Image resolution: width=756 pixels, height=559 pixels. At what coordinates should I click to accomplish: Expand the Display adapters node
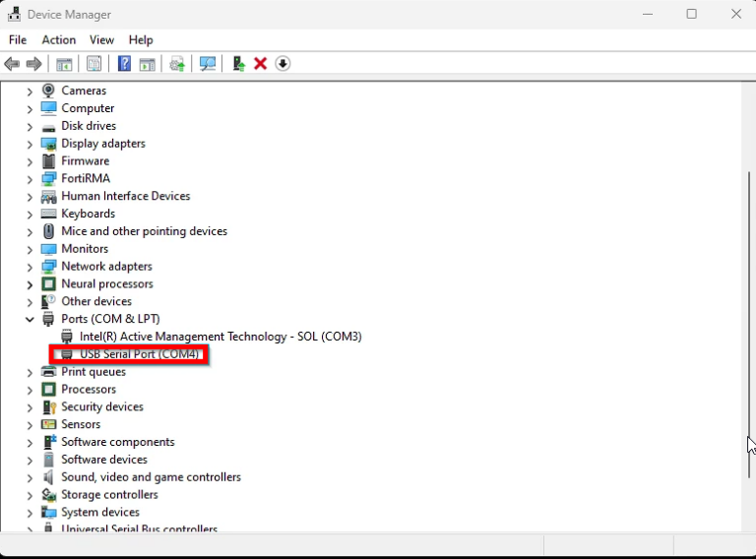[30, 144]
